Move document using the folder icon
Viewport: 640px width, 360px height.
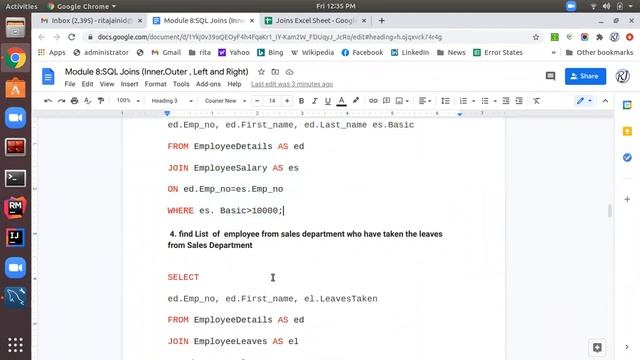point(275,72)
